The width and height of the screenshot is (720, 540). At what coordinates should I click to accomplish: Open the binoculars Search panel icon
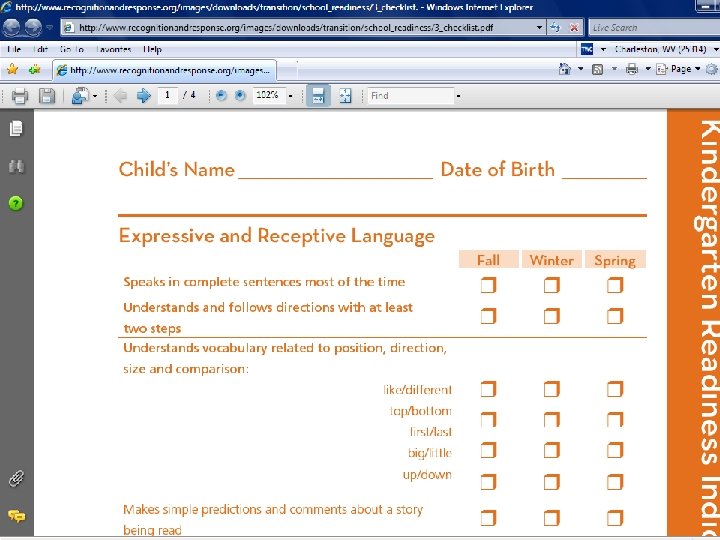[x=16, y=167]
